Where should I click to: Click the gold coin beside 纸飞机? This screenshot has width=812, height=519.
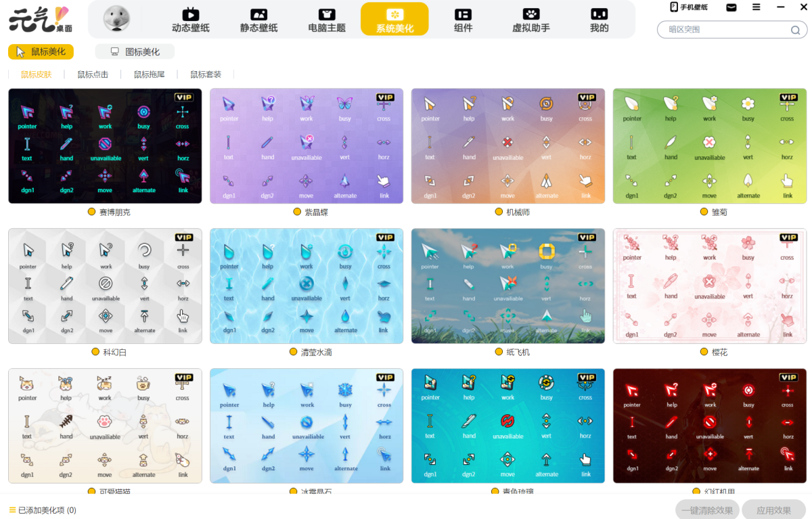(x=499, y=352)
